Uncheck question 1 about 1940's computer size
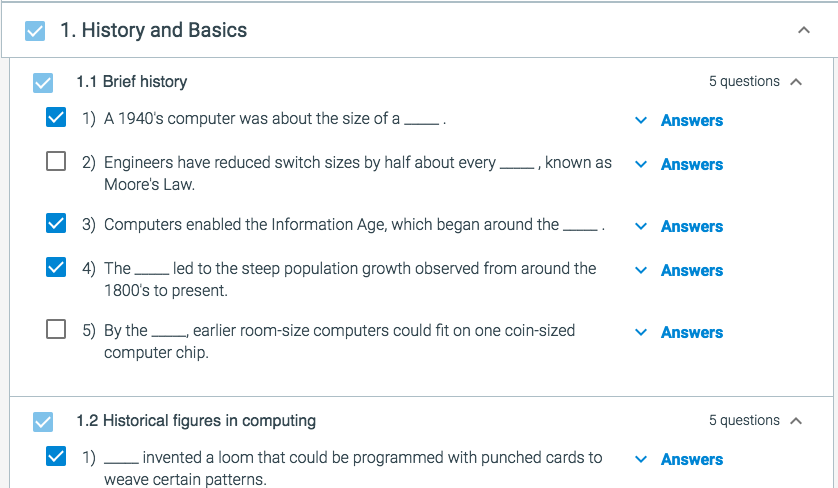The height and width of the screenshot is (488, 838). pos(56,119)
